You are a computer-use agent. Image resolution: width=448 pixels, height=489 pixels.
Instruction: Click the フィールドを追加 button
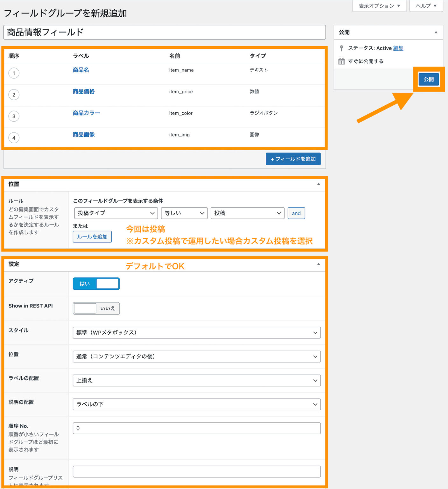293,159
